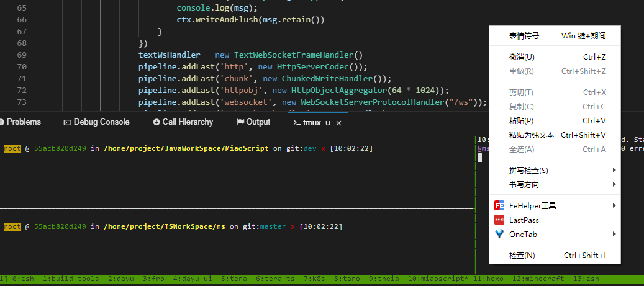Click the Call Hierarchy tab icon
Image resolution: width=644 pixels, height=286 pixels.
(x=156, y=122)
